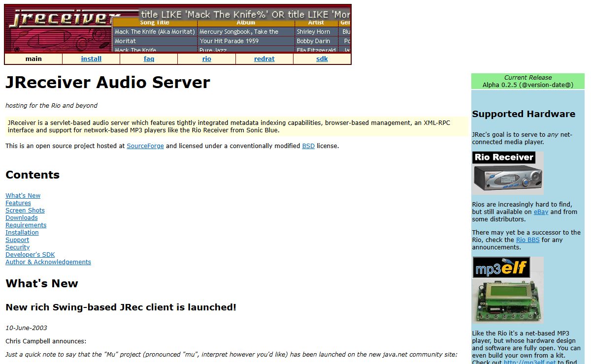Click 'Shirley Horn' artist cell in banner
Image resolution: width=591 pixels, height=364 pixels.
314,32
